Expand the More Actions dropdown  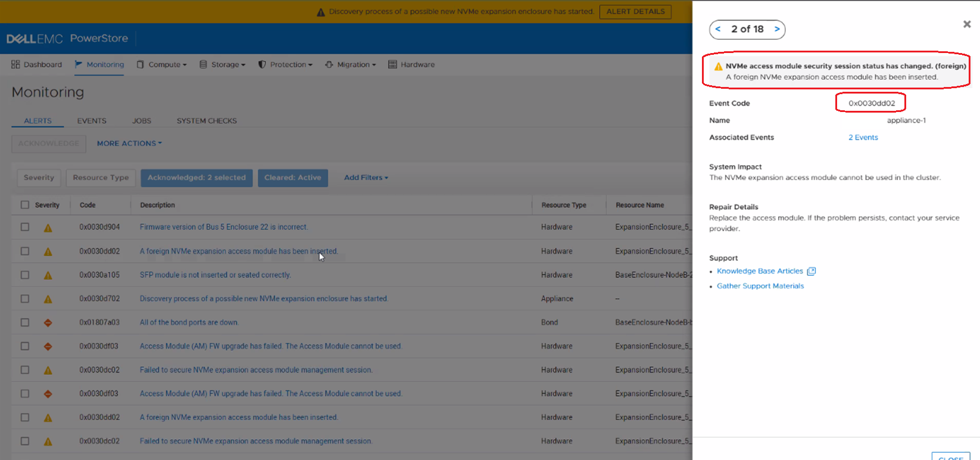pos(129,144)
